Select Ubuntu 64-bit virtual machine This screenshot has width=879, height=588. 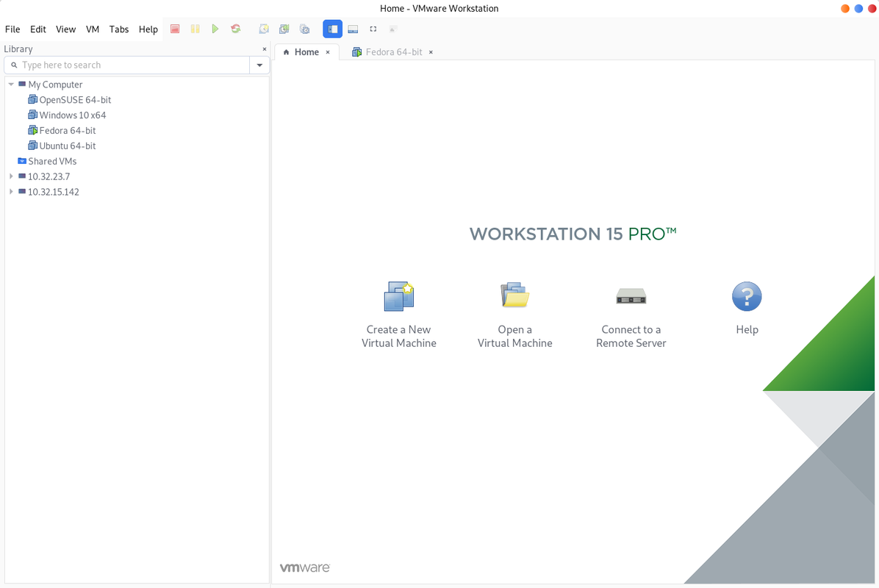point(68,146)
